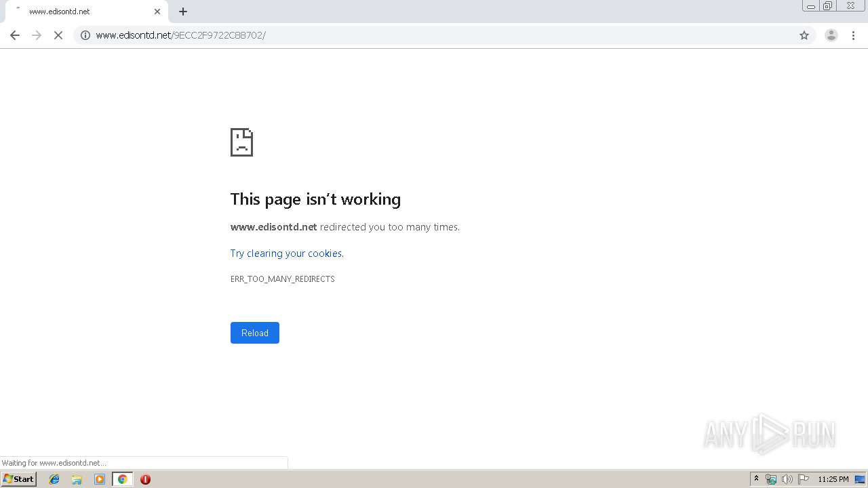Screen dimensions: 868x488
Task: Open a new tab with the plus button
Action: [183, 12]
